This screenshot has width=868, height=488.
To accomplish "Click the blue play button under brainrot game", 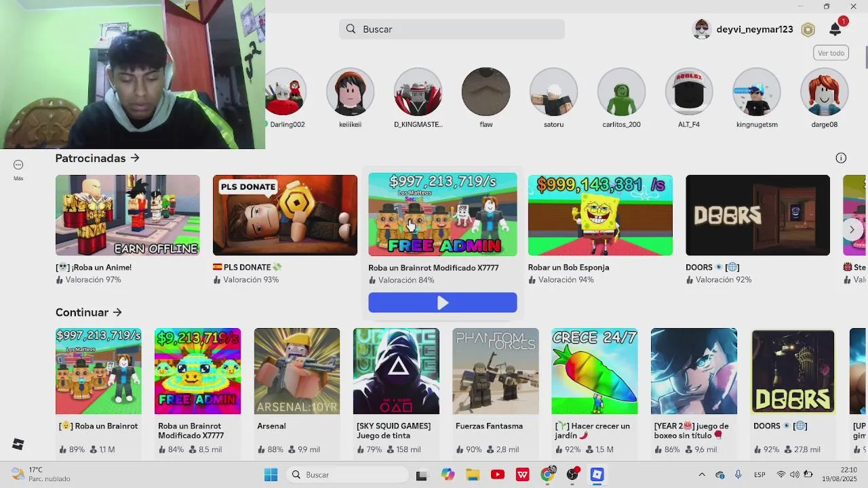I will 443,302.
